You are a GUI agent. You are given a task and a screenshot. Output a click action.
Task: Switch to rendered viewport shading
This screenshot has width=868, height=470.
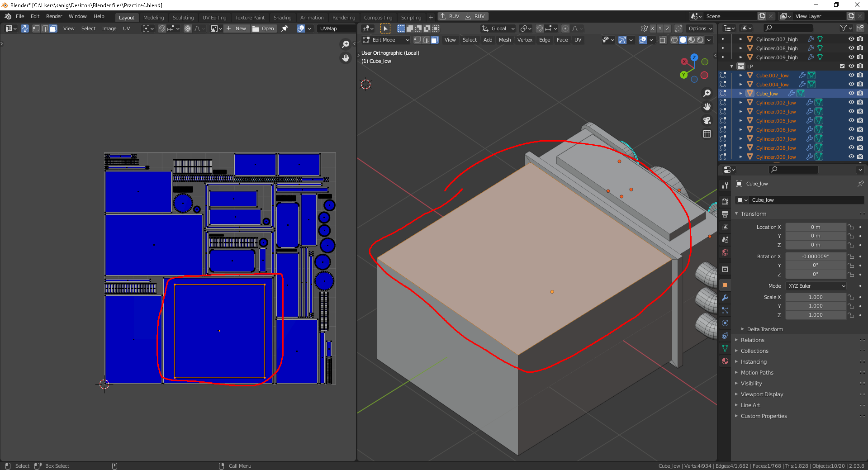[700, 40]
